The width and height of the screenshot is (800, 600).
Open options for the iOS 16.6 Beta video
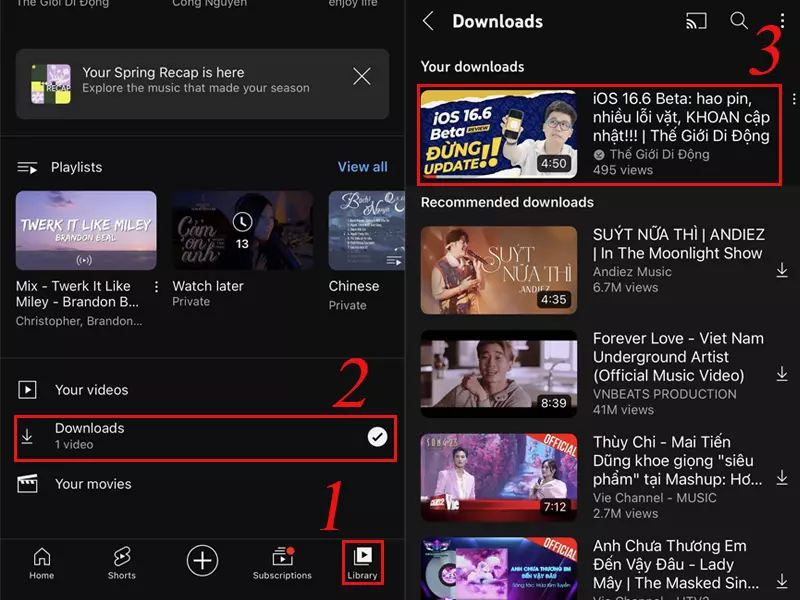point(794,99)
